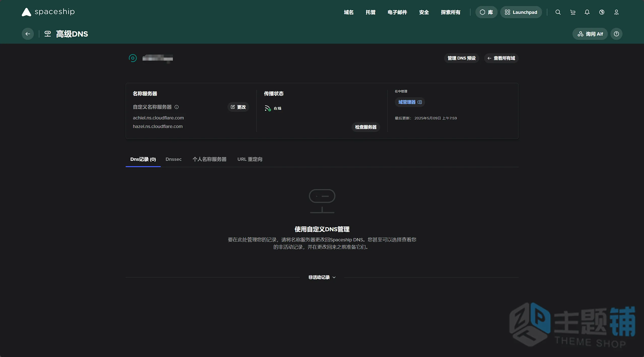Go back with the arrow button
644x357 pixels.
(28, 34)
